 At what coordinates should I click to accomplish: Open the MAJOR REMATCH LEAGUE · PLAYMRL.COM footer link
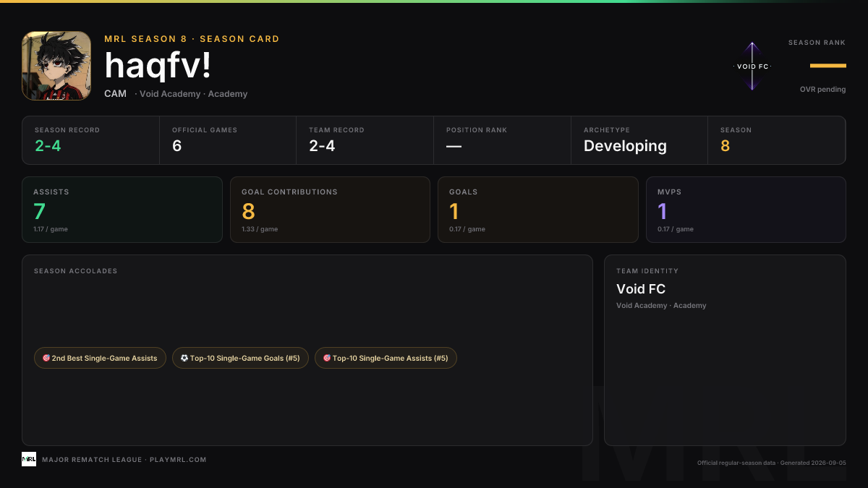(124, 460)
